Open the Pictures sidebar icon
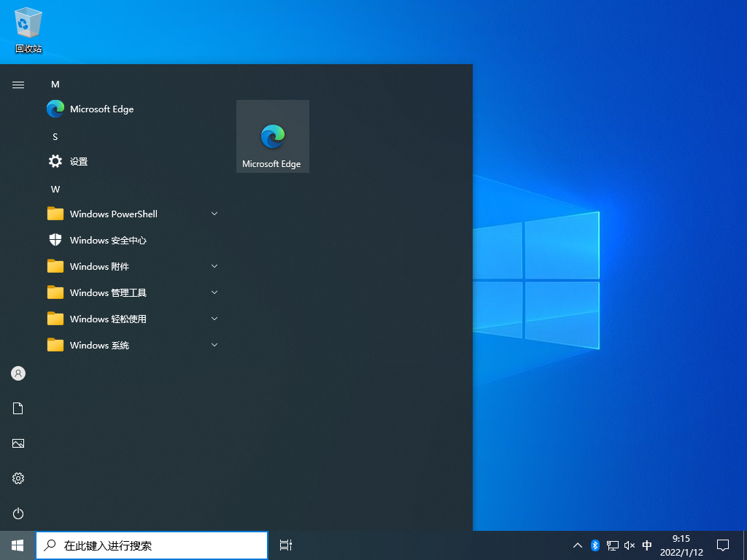747x560 pixels. click(18, 443)
